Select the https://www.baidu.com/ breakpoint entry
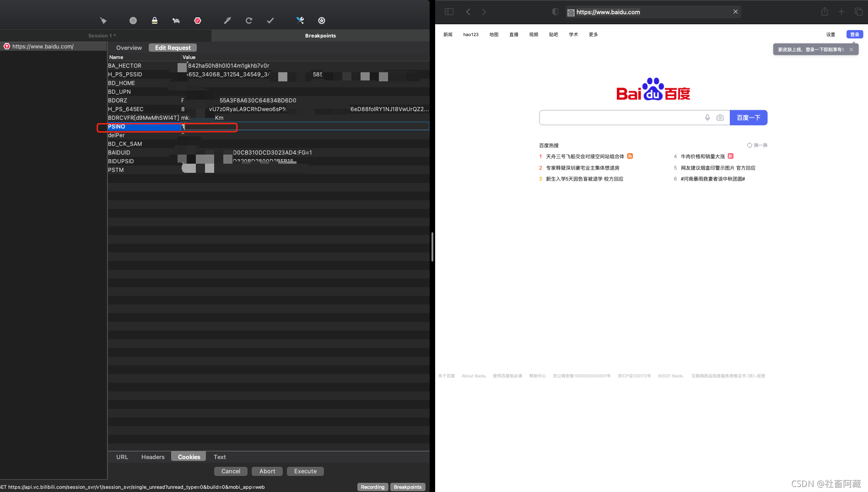The width and height of the screenshot is (868, 492). pos(54,47)
